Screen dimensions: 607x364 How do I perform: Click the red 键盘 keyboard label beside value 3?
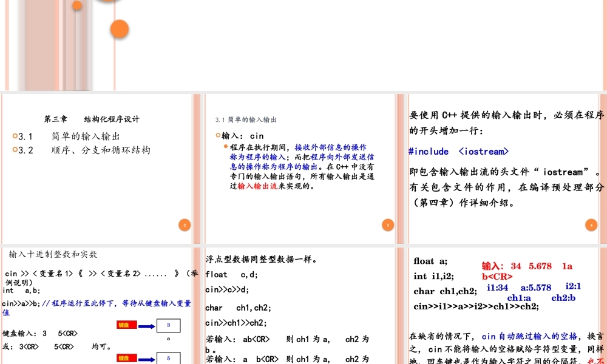[x=126, y=325]
